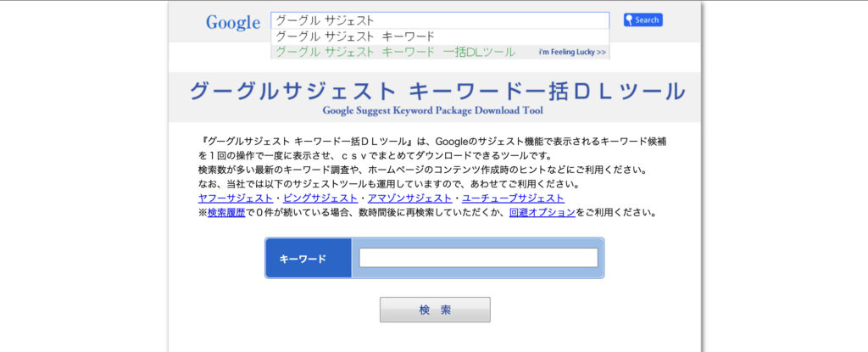The image size is (868, 352).
Task: Open the 検索履歴 link
Action: [x=226, y=212]
